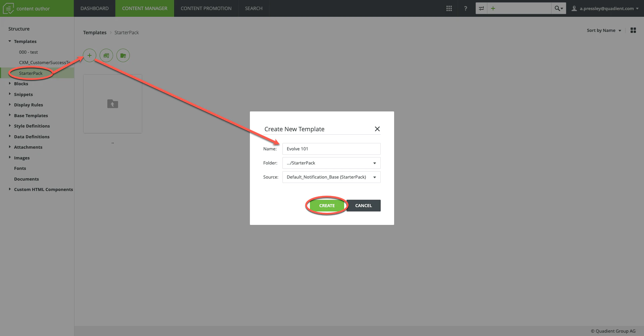The image size is (644, 336).
Task: Click the CANCEL button
Action: point(363,205)
